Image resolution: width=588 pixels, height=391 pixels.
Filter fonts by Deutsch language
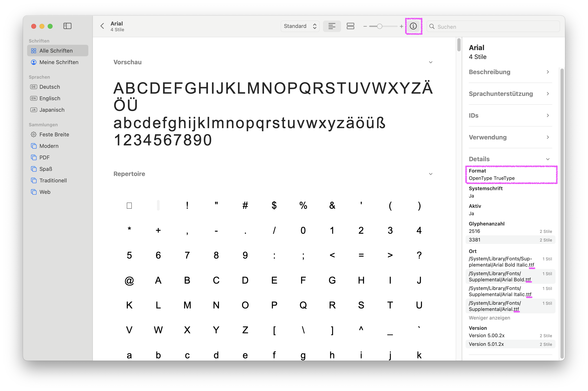click(58, 87)
